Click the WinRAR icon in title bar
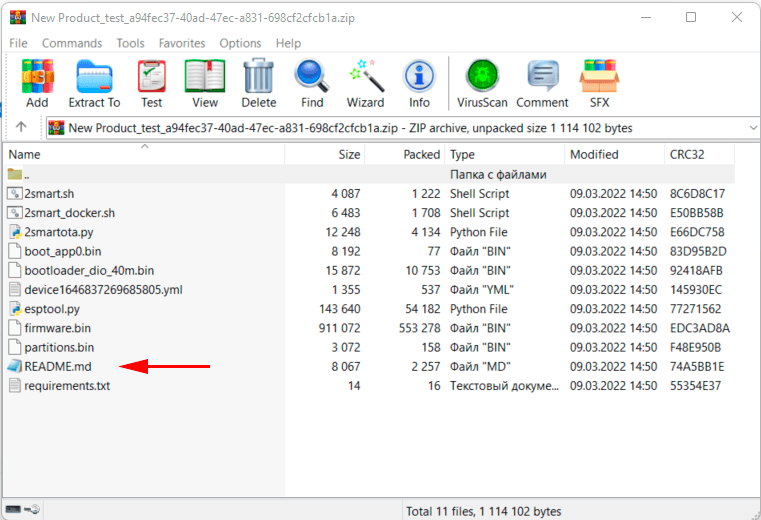This screenshot has height=520, width=761. [17, 17]
